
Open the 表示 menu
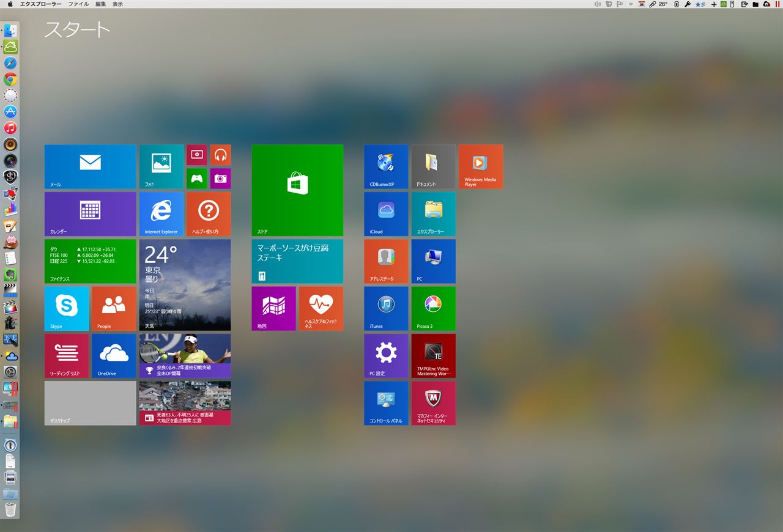(x=117, y=4)
